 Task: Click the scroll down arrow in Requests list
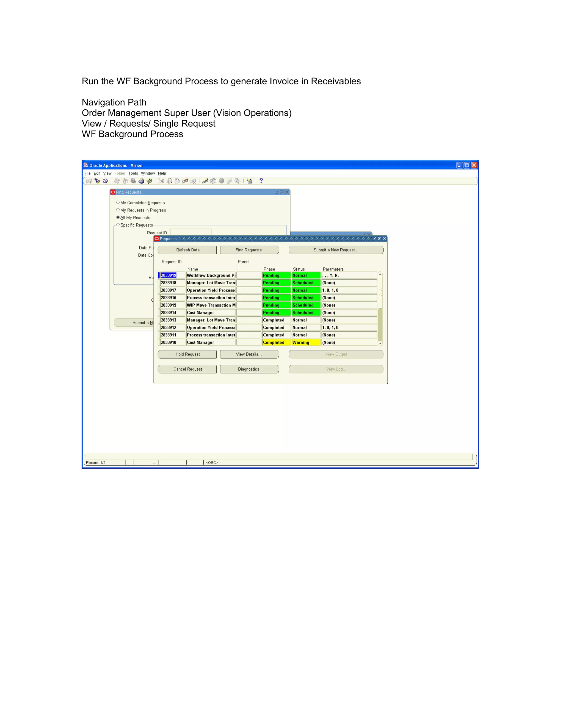(380, 343)
